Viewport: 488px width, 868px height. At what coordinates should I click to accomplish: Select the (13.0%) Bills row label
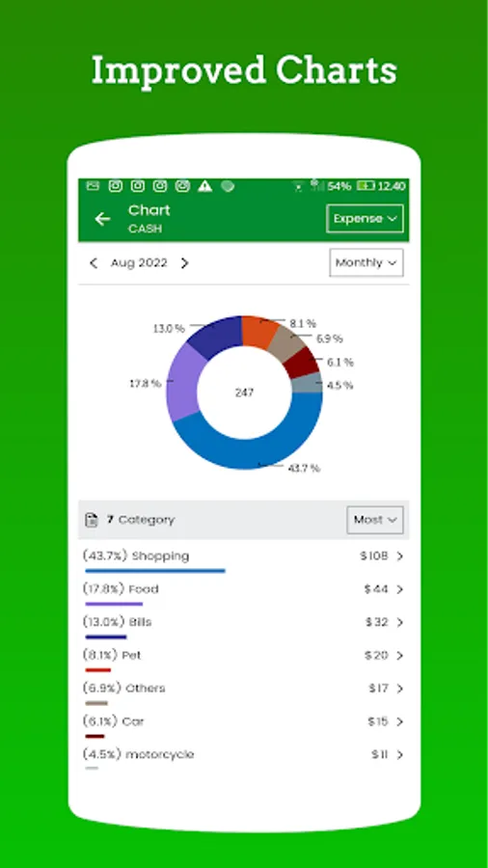118,622
